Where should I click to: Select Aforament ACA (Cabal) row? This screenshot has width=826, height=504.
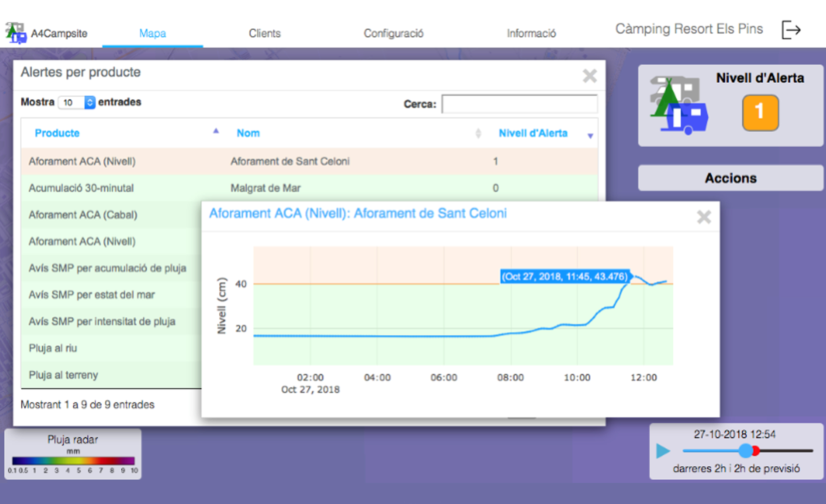pos(111,215)
